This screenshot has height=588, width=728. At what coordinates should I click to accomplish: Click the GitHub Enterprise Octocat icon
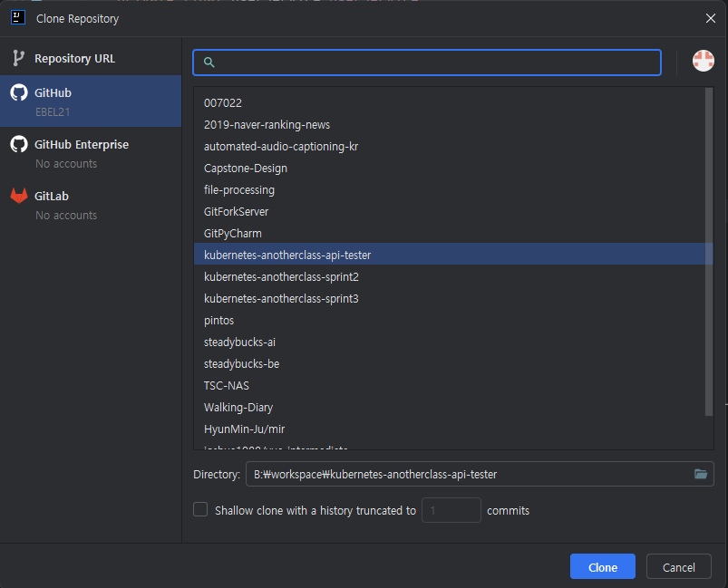[x=19, y=144]
